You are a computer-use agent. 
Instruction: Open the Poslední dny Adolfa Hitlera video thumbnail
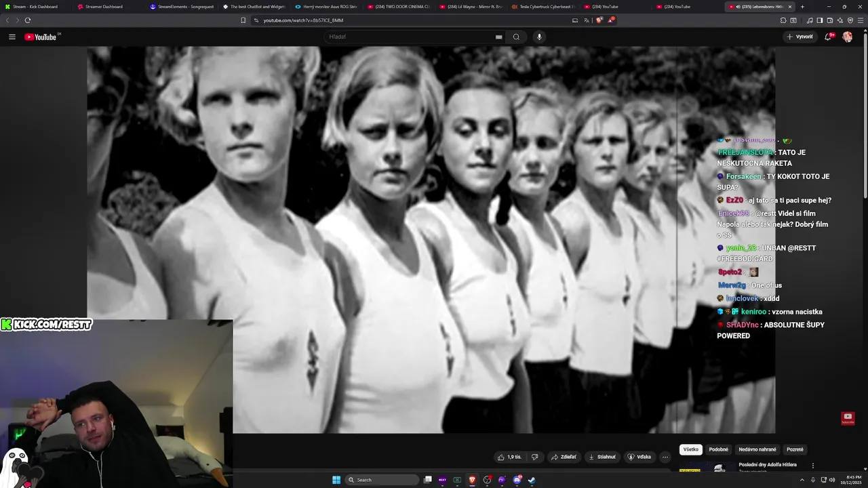point(707,468)
